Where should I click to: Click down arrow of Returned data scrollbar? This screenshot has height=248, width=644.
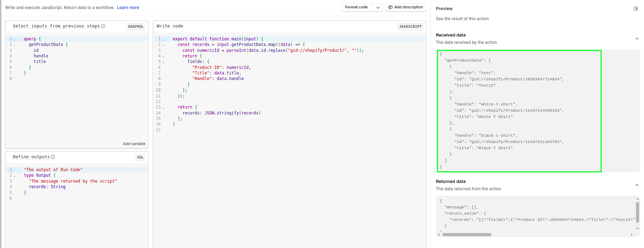[x=637, y=229]
